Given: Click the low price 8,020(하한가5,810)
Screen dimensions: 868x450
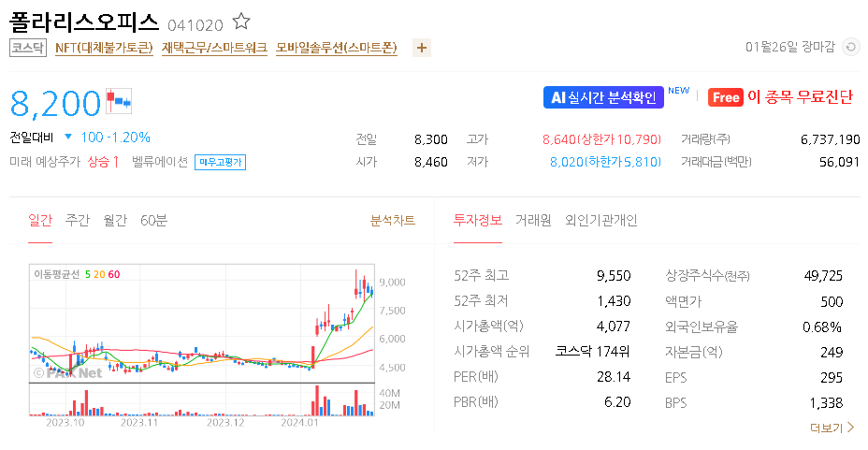Looking at the screenshot, I should [x=605, y=162].
